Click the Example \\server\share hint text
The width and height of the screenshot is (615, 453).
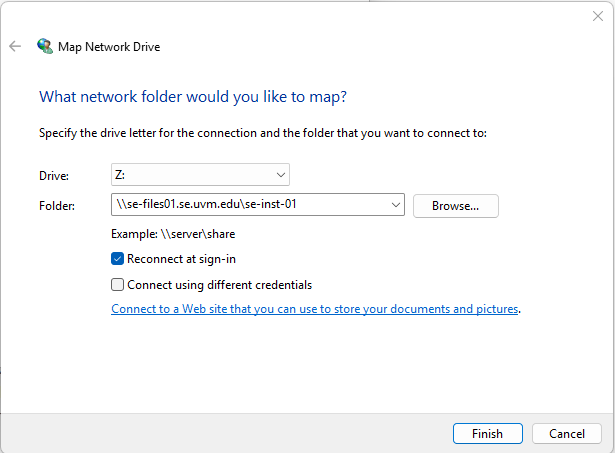pyautogui.click(x=173, y=234)
